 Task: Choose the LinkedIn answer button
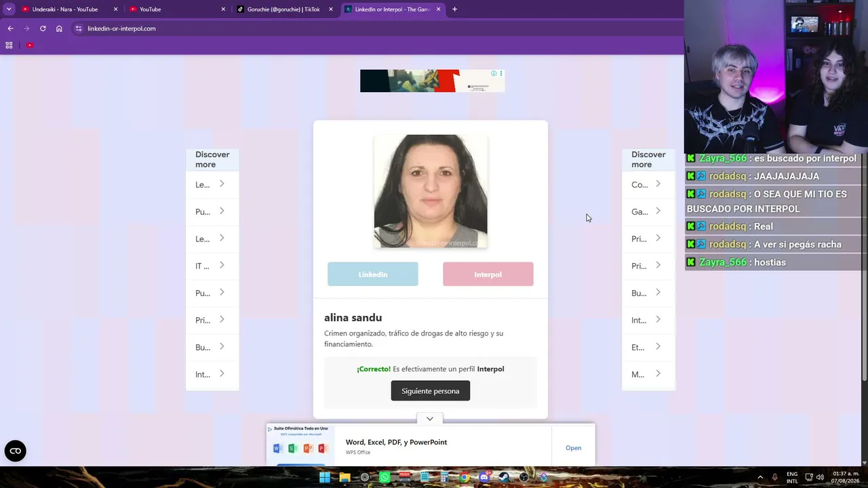point(373,274)
